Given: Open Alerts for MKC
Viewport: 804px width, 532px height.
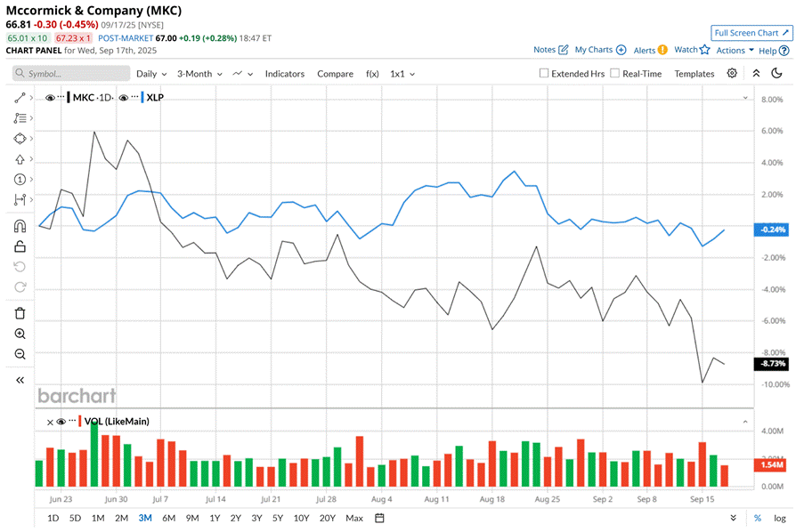Looking at the screenshot, I should tap(650, 50).
